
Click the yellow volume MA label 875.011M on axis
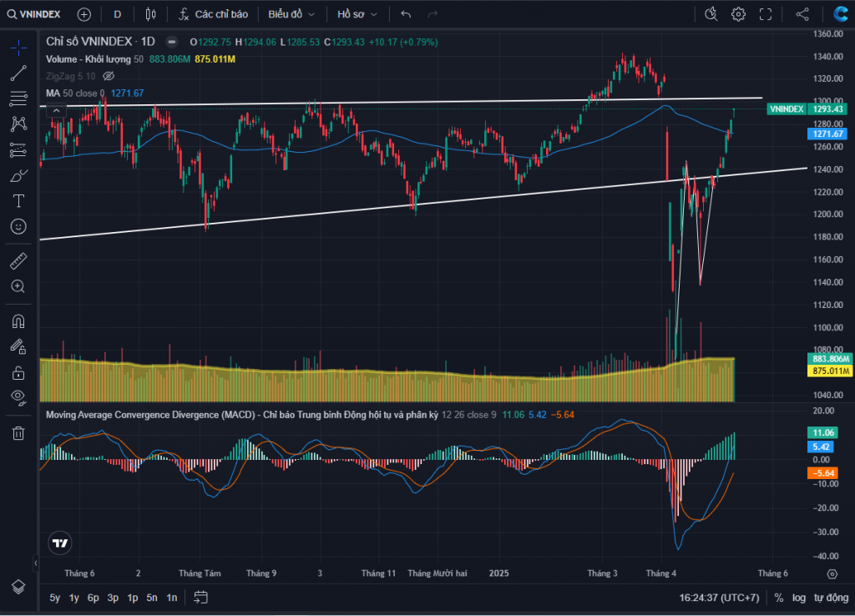pyautogui.click(x=829, y=371)
